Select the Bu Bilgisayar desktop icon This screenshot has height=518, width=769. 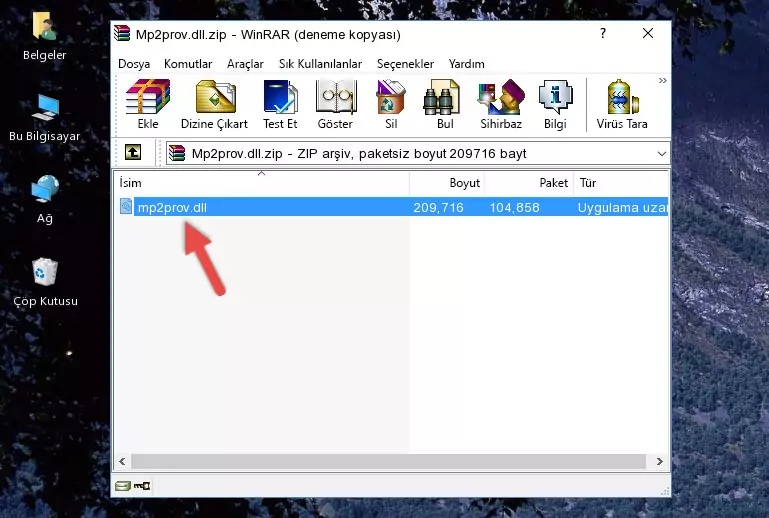(45, 118)
